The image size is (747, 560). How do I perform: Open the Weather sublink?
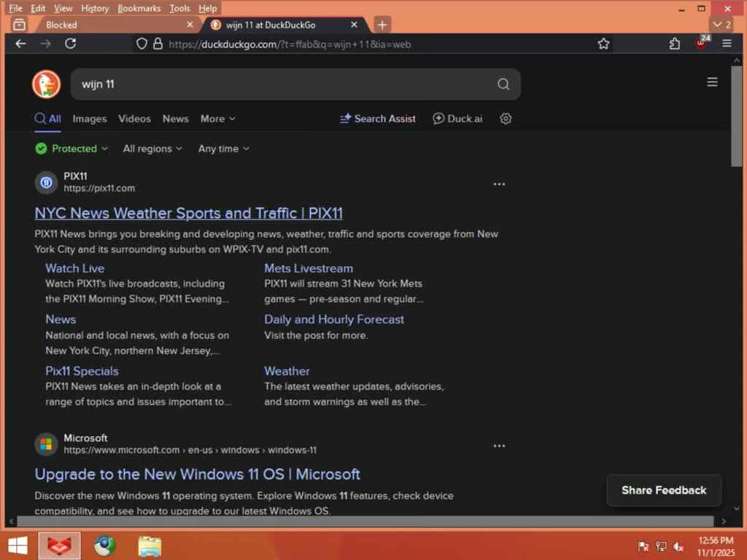tap(287, 371)
